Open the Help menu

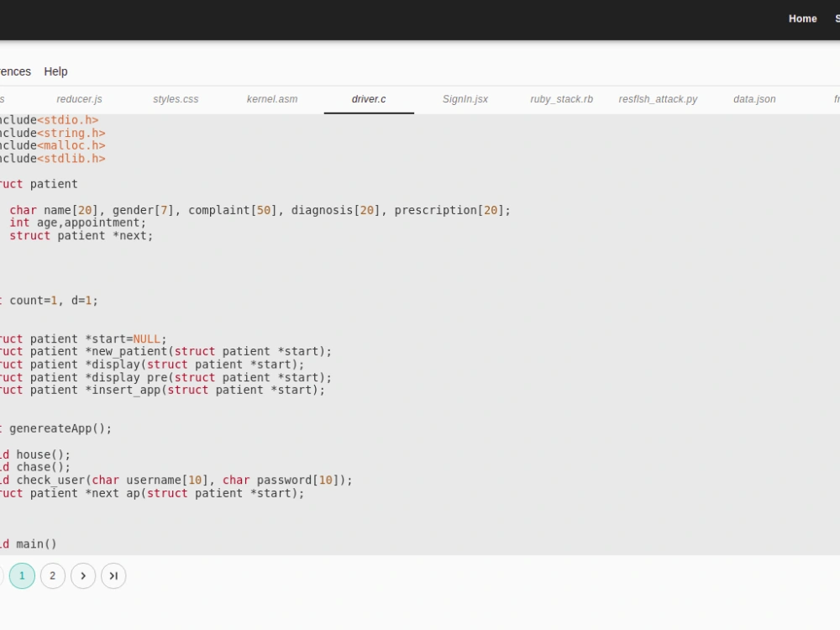[x=55, y=71]
